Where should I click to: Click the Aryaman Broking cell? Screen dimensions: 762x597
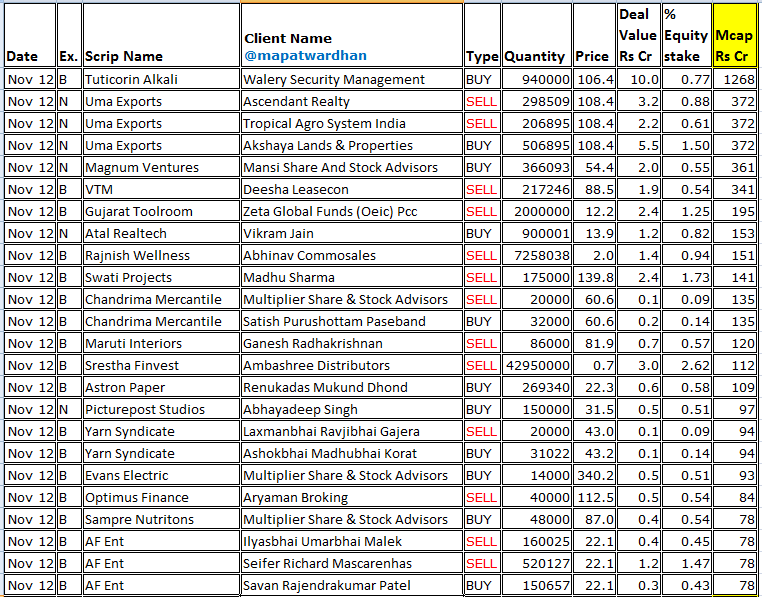tap(352, 497)
